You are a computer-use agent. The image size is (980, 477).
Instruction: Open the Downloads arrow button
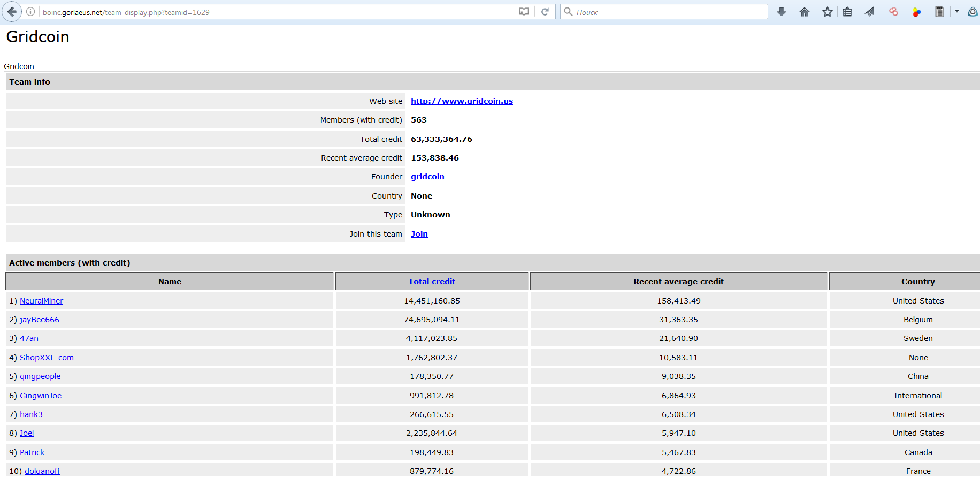[782, 12]
